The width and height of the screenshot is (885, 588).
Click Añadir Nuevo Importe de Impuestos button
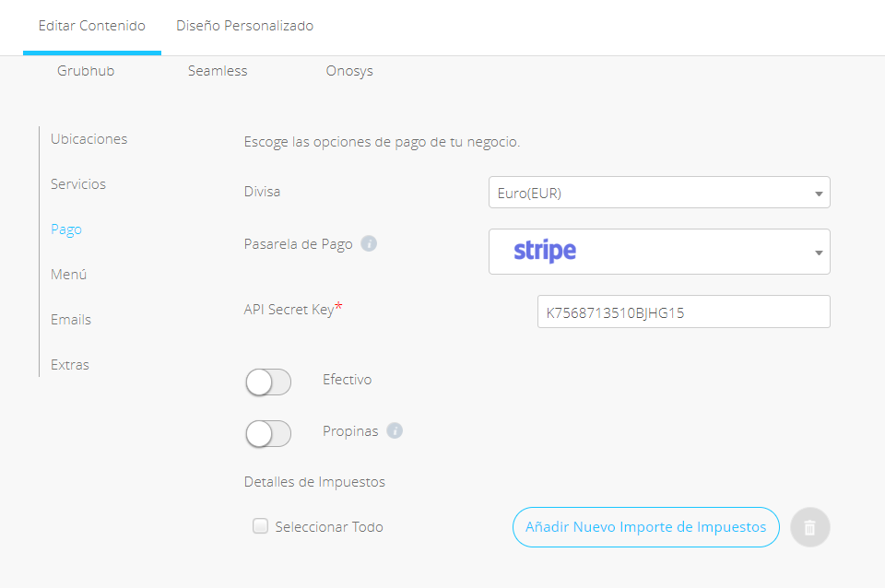point(645,527)
